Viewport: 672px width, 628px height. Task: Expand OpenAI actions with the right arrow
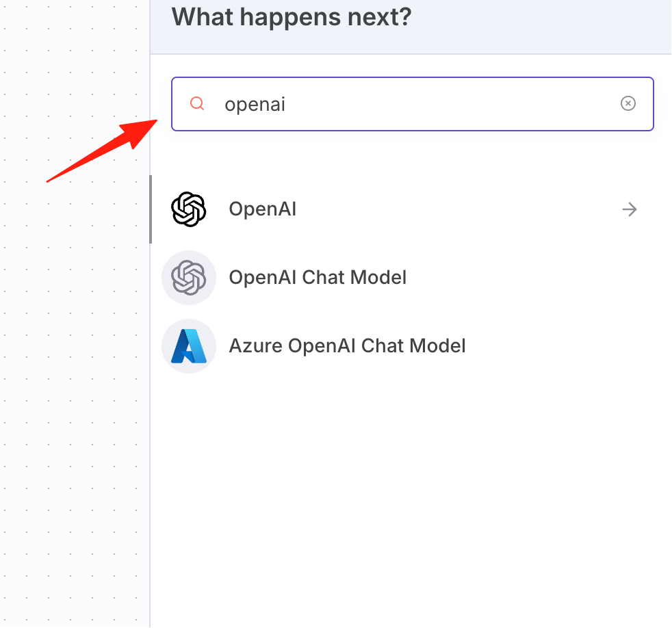[629, 209]
